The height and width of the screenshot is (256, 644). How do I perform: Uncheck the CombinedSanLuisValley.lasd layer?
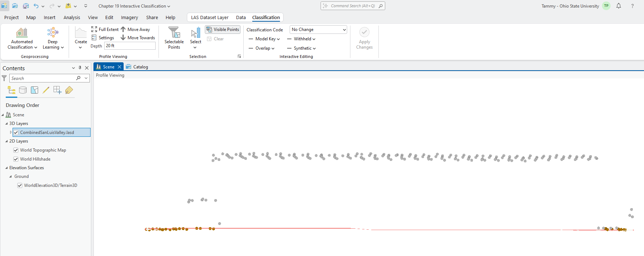click(x=16, y=133)
